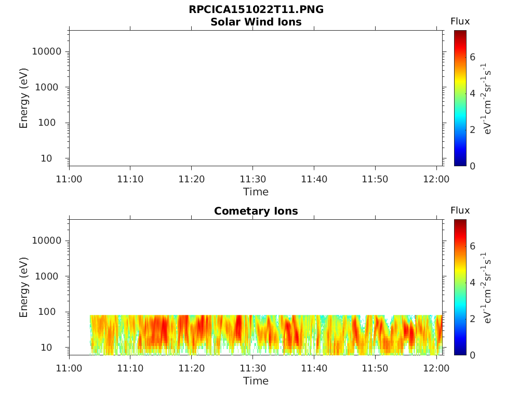Select the Cometary Ions plot title
This screenshot has width=532, height=399.
[x=256, y=211]
